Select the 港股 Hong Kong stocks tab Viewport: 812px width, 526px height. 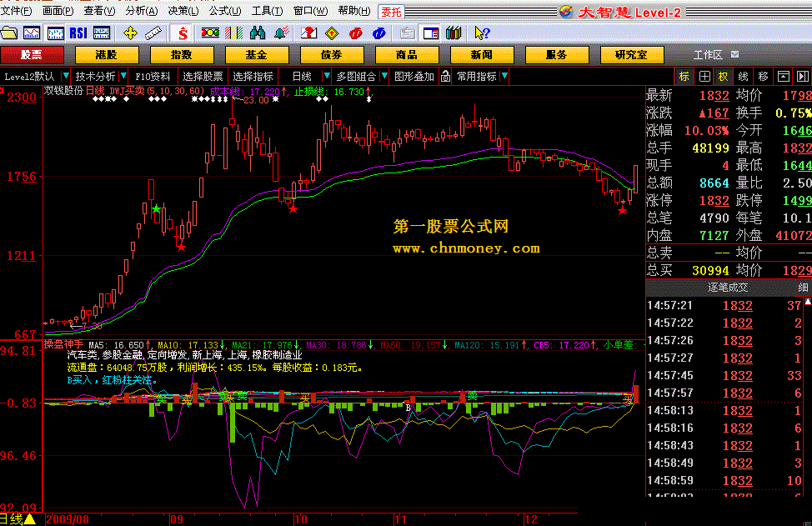(107, 55)
